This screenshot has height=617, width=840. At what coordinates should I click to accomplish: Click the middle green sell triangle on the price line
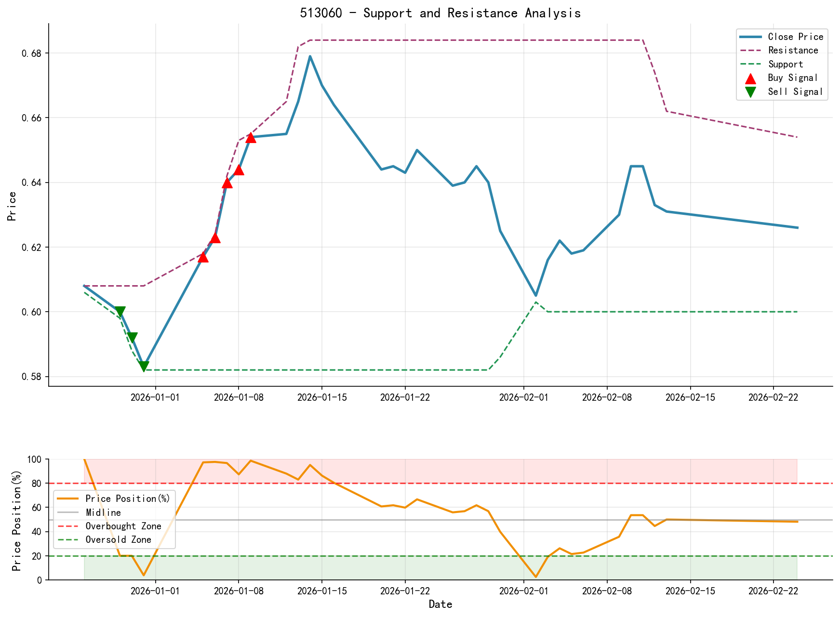pyautogui.click(x=133, y=336)
